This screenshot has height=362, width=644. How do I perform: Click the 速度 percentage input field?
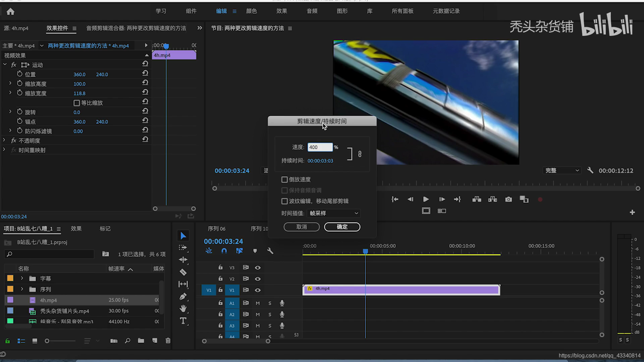pos(320,147)
